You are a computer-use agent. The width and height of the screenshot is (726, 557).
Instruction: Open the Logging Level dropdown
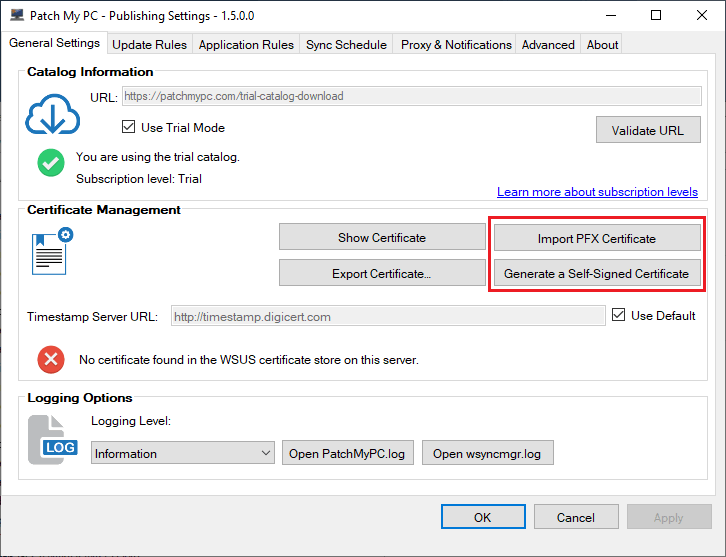pos(182,453)
